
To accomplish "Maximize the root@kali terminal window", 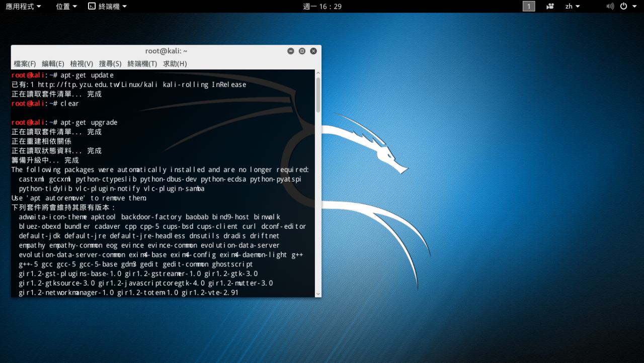I will point(302,51).
